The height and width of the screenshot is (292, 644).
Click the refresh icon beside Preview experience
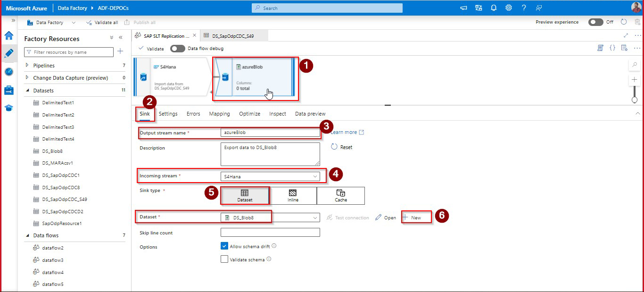tap(624, 22)
